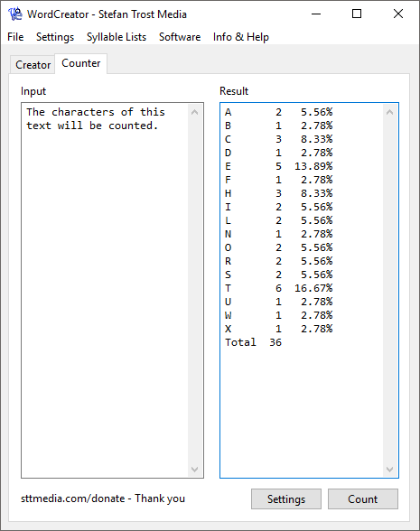Image resolution: width=420 pixels, height=531 pixels.
Task: Click inside the Input text area
Action: 105,290
